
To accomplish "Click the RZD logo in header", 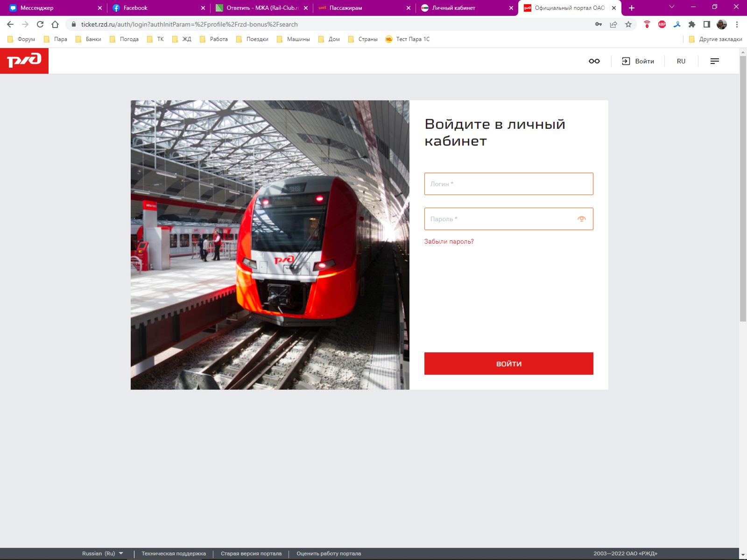I will pos(24,61).
